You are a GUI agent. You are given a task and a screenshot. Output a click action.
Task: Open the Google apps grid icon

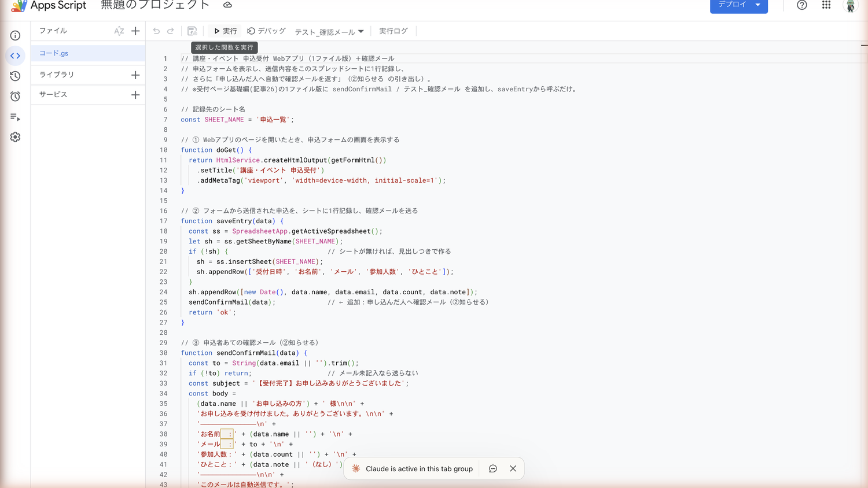tap(826, 5)
